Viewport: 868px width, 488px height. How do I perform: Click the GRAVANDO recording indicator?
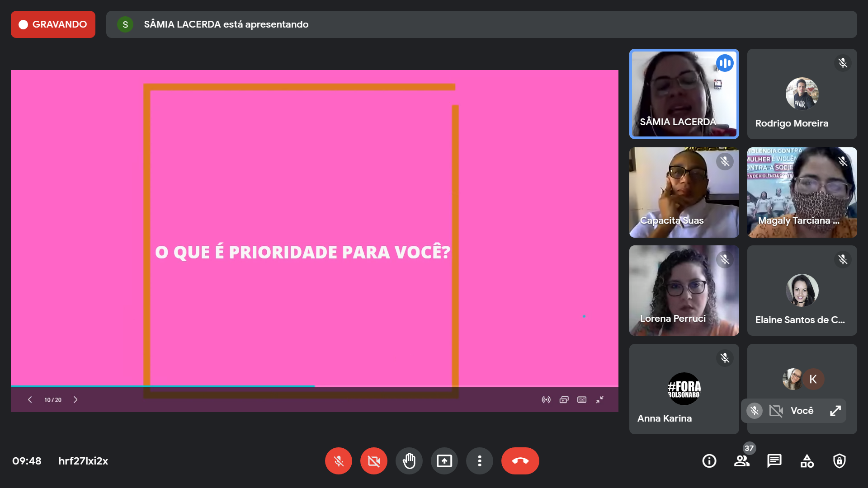tap(53, 24)
